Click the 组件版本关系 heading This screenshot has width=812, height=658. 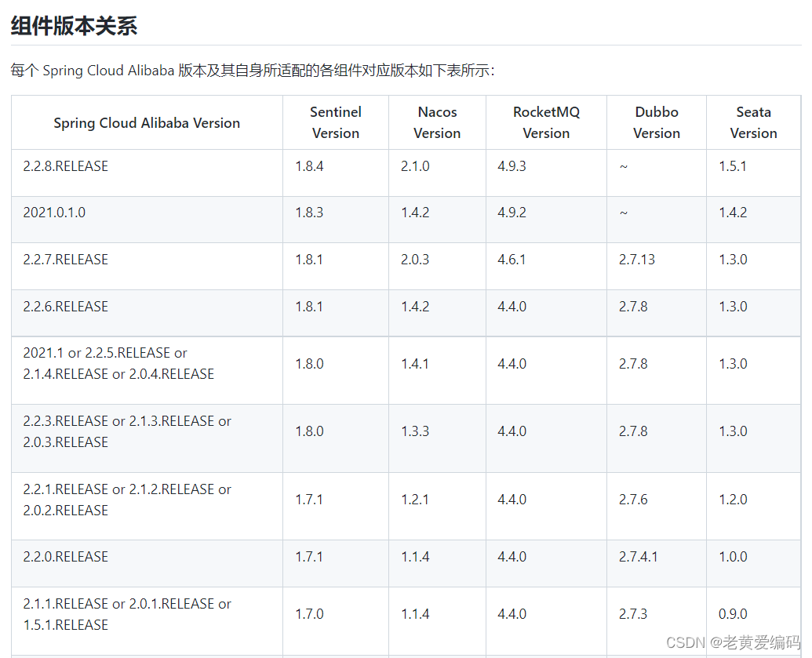click(74, 26)
